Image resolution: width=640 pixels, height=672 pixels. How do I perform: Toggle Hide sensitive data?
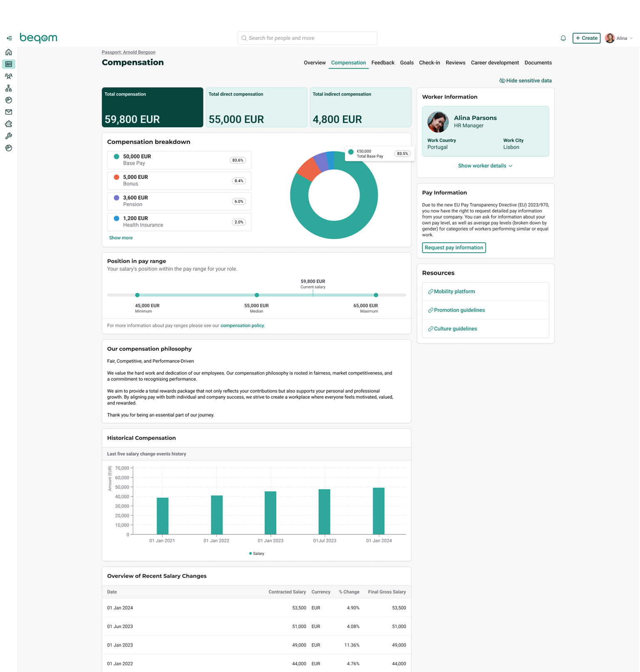[525, 81]
